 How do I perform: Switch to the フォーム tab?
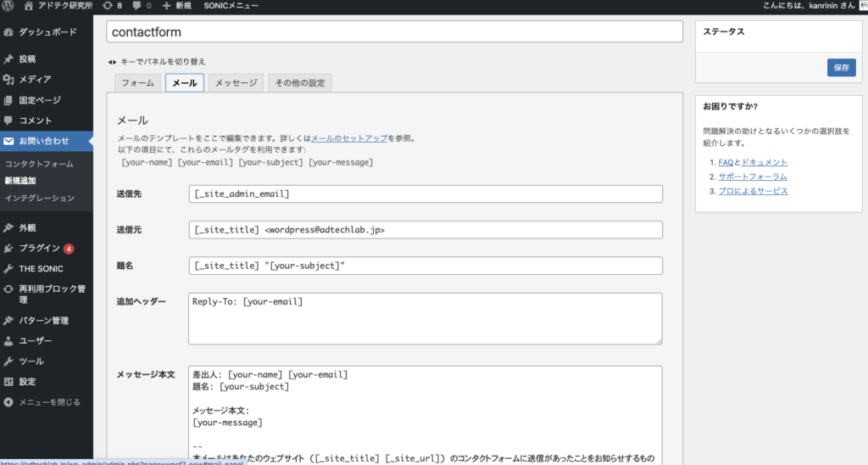137,83
